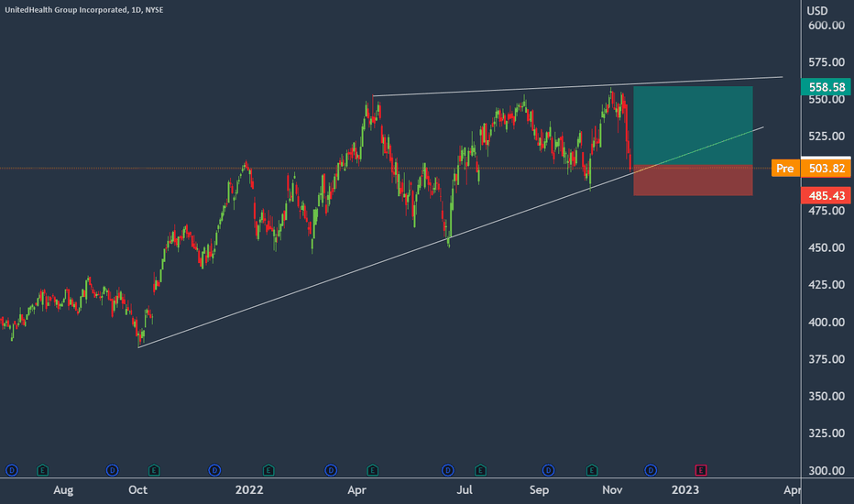The image size is (854, 504).
Task: Open earnings marker between Oct and 2022
Action: [x=154, y=470]
